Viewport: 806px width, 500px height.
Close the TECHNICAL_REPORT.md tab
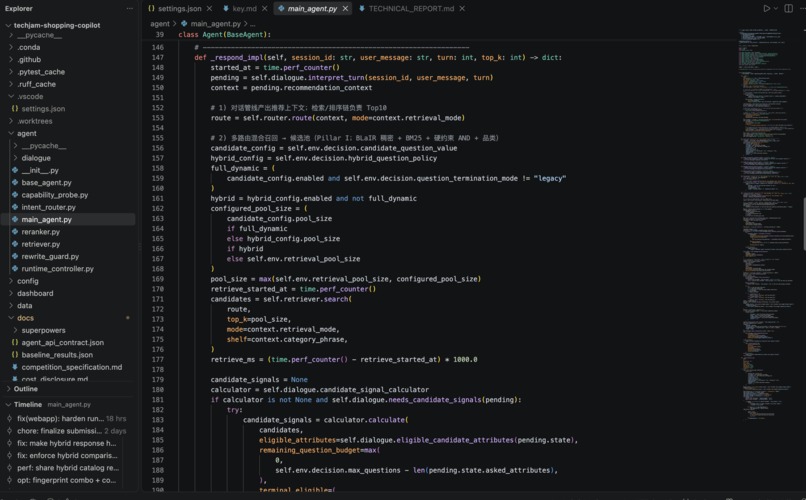[x=462, y=8]
